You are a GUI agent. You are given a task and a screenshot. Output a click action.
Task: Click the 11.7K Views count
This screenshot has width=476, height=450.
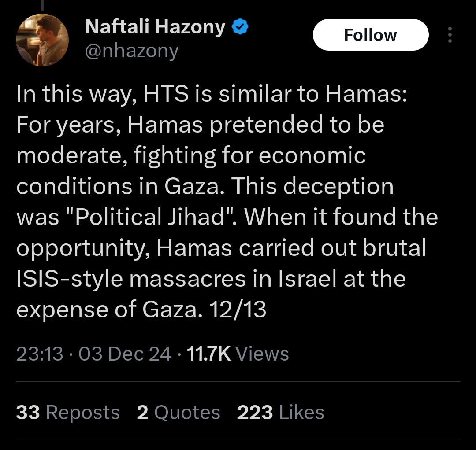pos(238,354)
